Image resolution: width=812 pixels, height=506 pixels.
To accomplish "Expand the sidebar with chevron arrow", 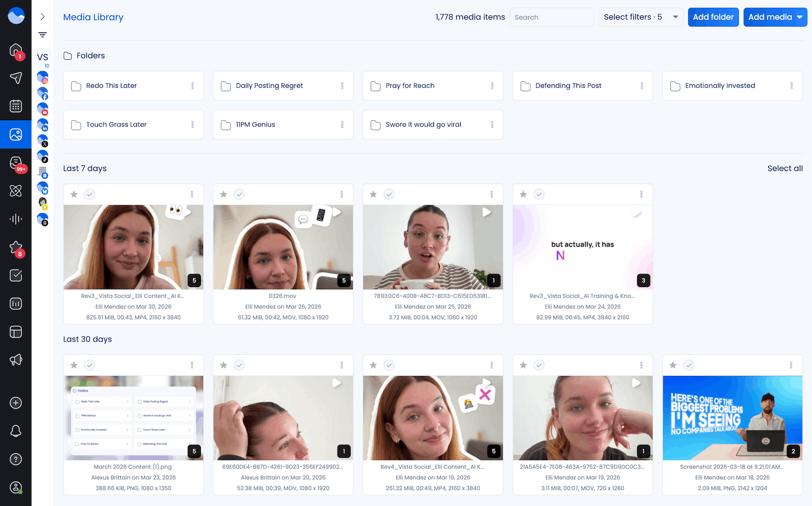I will pyautogui.click(x=43, y=17).
